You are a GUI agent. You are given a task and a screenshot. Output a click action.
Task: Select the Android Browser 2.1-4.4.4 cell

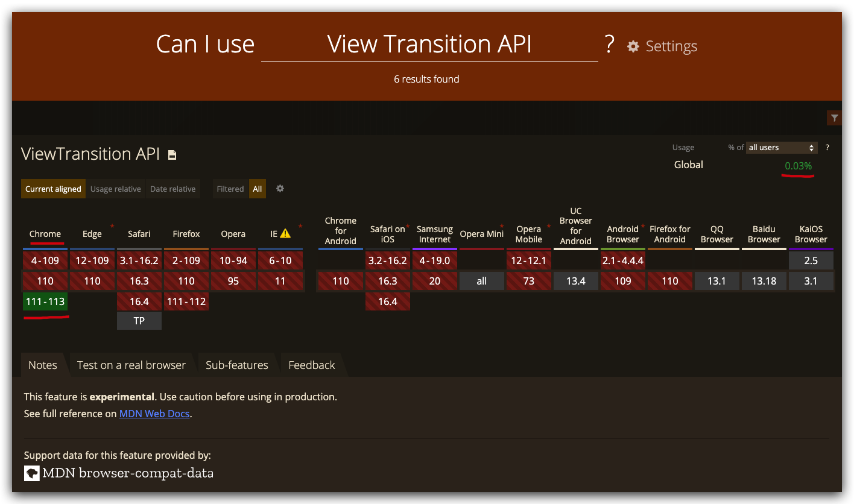point(623,260)
